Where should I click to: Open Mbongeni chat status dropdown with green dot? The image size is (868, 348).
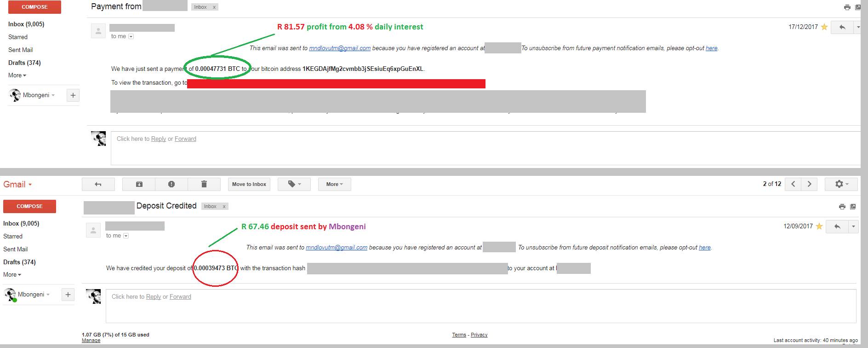point(34,295)
